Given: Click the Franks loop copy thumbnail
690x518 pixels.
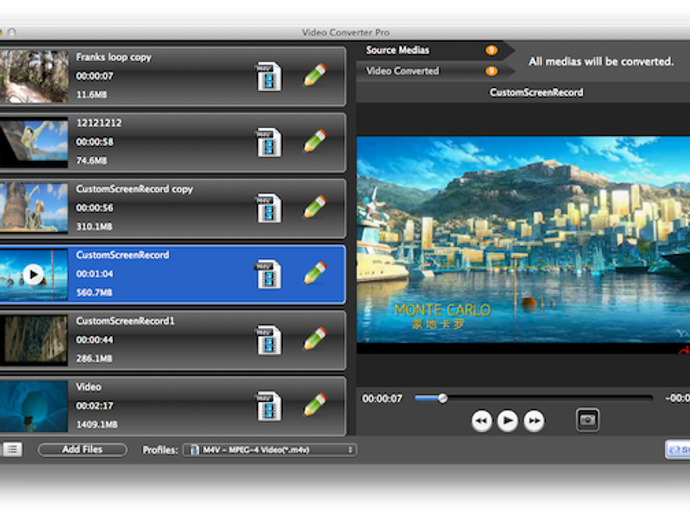Looking at the screenshot, I should click(x=34, y=76).
